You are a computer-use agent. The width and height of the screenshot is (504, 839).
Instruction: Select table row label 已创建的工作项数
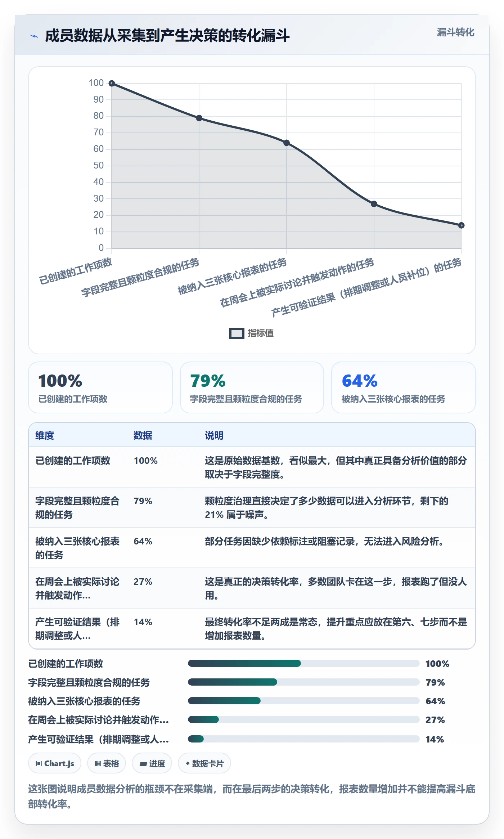coord(73,461)
